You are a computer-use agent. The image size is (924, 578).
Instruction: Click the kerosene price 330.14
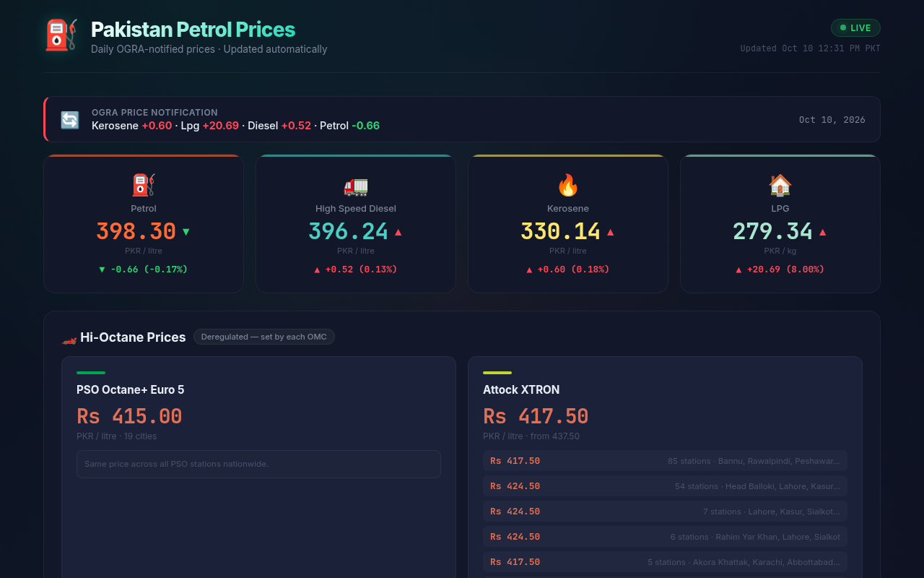coord(561,232)
